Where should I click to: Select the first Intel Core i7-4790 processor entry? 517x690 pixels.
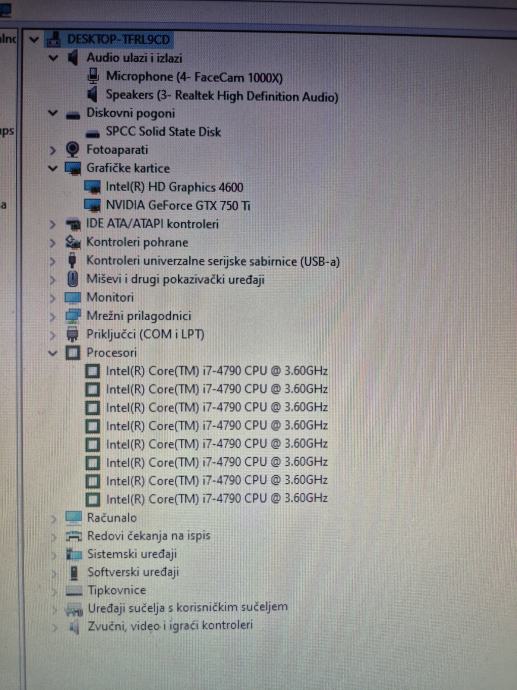216,371
